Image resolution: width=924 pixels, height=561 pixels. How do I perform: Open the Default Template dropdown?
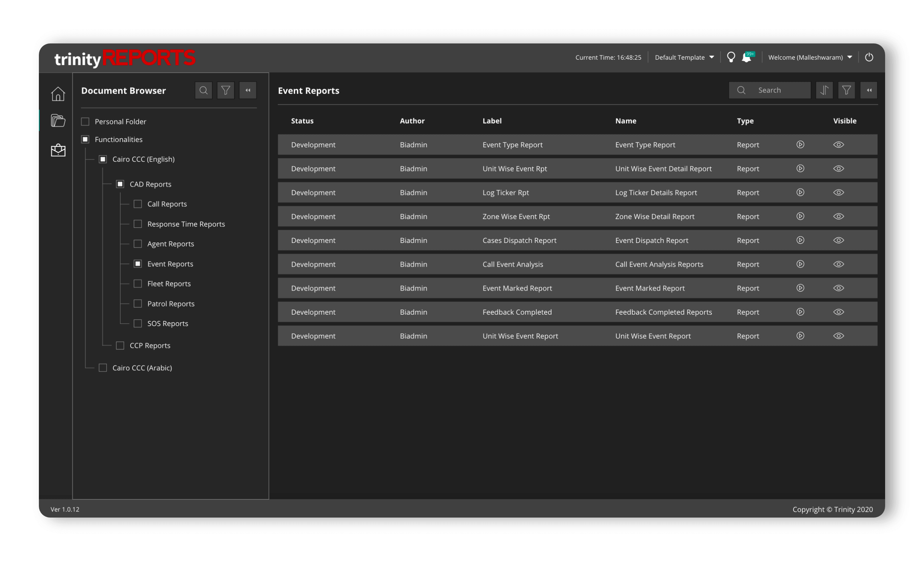(684, 57)
